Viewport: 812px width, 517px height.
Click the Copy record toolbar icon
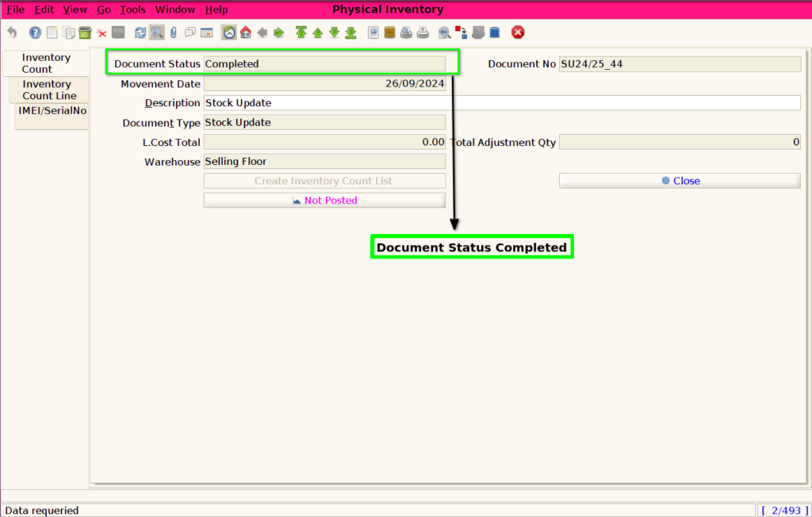tap(68, 33)
